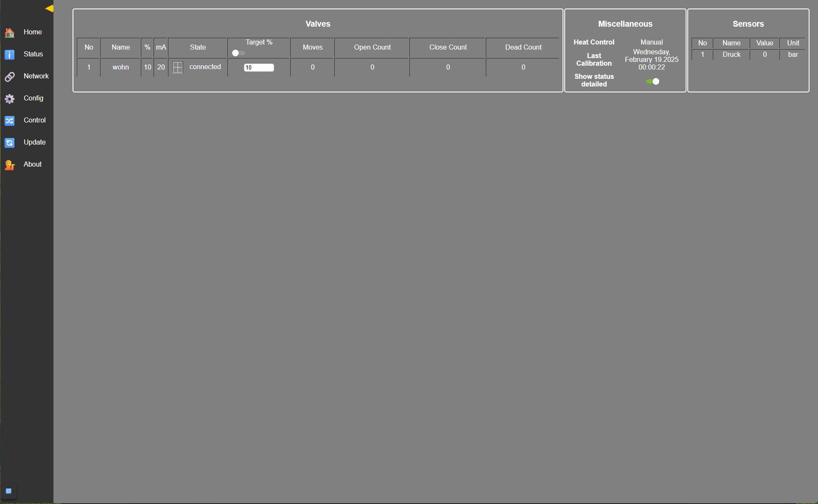Disable Show status detailed toggle
Screen dimensions: 818x504
click(x=653, y=81)
